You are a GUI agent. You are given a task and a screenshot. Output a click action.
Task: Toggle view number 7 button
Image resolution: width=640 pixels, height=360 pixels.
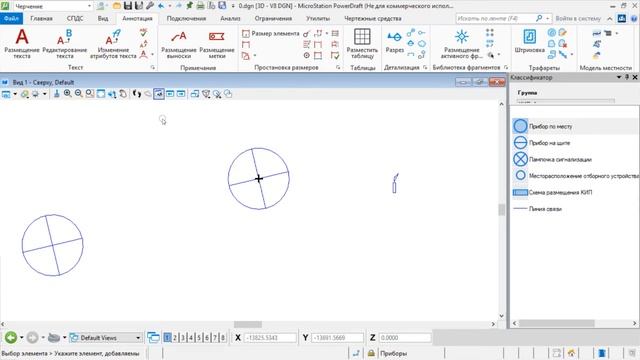point(215,338)
